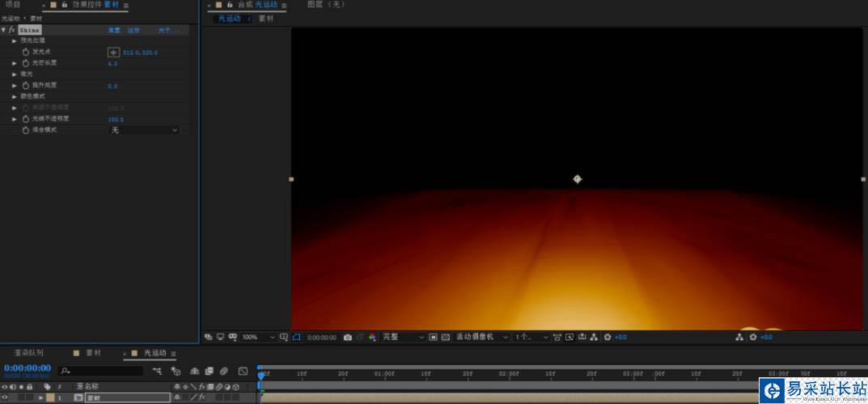Click the 素材 layer label color swatch
The image size is (868, 404).
point(50,398)
